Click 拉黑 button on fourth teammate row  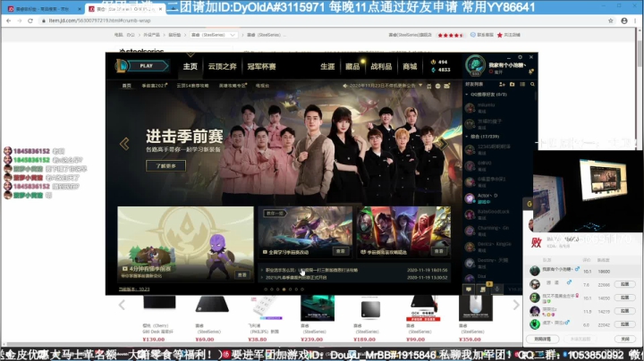click(624, 311)
